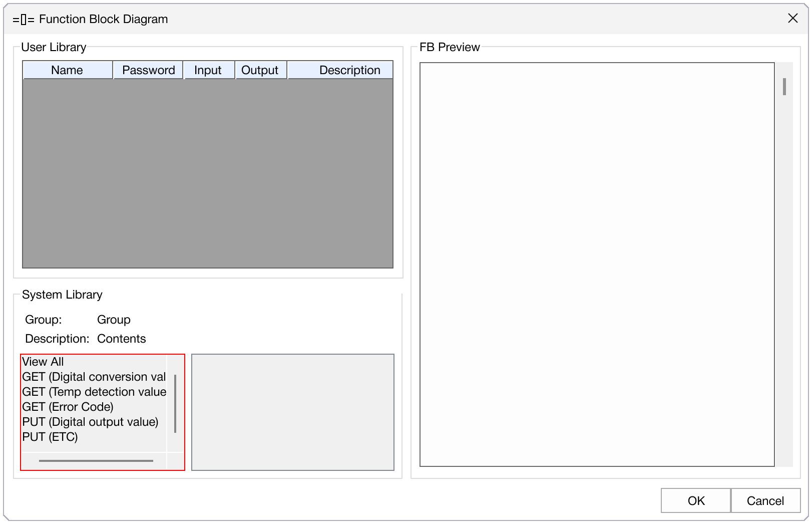Close the Function Block Diagram dialog
Image resolution: width=812 pixels, height=524 pixels.
click(x=792, y=19)
